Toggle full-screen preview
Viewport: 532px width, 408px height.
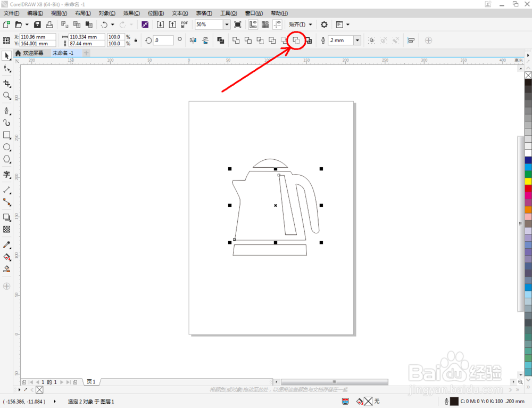(238, 25)
